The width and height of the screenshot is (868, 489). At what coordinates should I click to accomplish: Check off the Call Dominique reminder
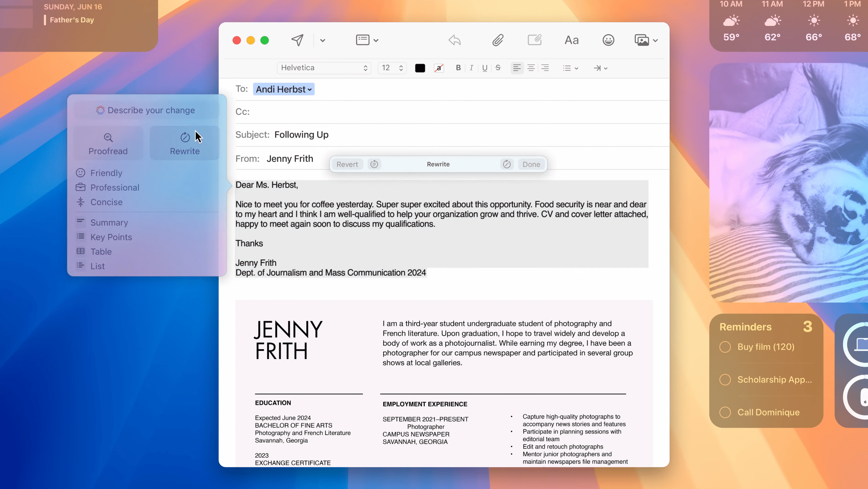725,412
